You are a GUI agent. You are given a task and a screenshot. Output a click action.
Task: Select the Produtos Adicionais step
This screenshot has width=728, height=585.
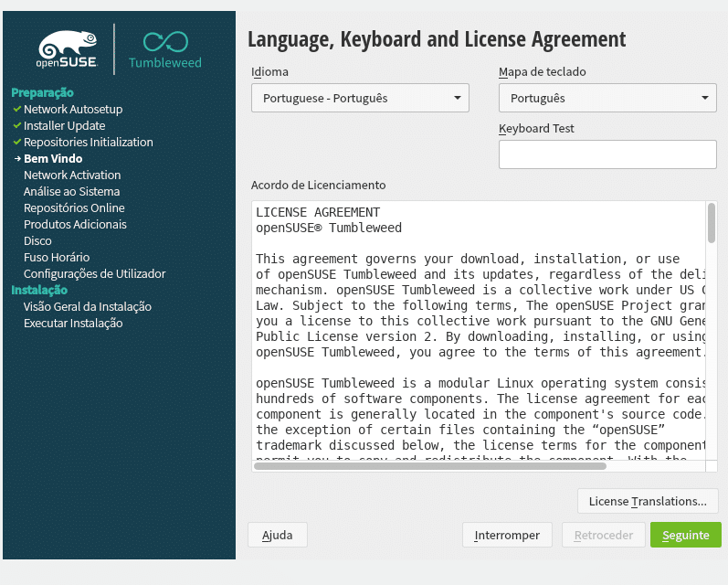[x=75, y=224]
